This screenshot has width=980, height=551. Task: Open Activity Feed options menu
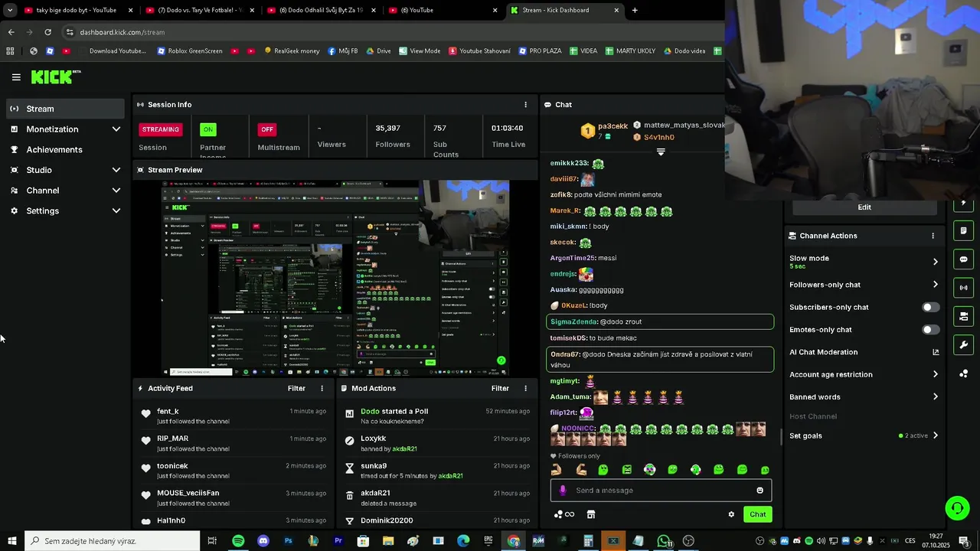[x=322, y=389]
